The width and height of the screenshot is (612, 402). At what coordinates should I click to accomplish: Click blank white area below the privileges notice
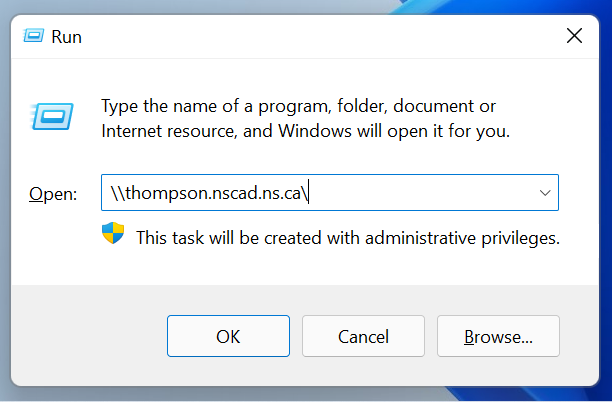click(x=304, y=267)
